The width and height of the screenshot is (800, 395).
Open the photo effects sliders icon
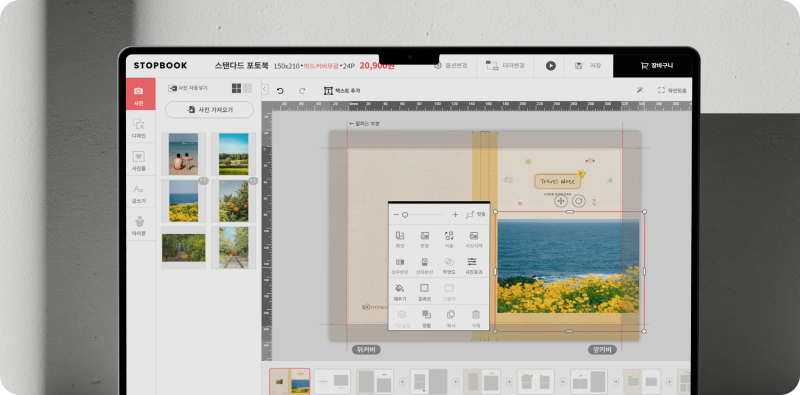click(472, 262)
